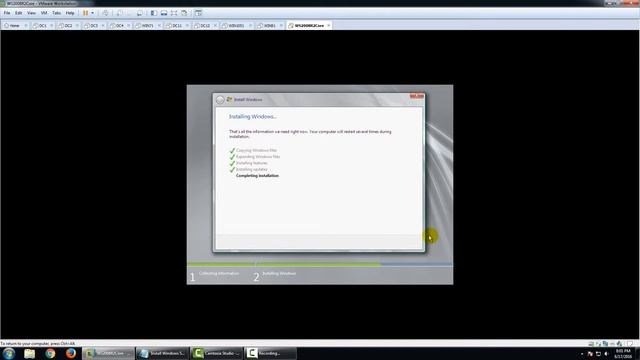Open the Tabs menu

(x=56, y=13)
